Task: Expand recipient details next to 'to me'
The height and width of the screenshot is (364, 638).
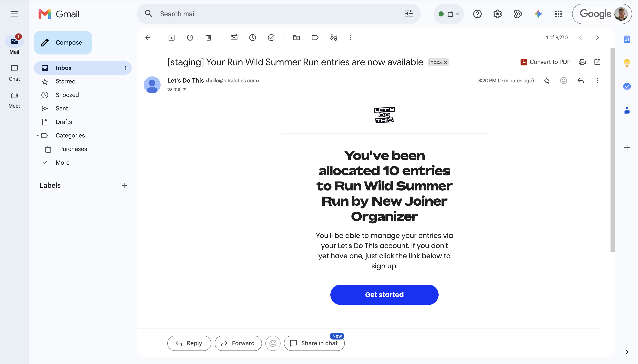Action: pos(185,89)
